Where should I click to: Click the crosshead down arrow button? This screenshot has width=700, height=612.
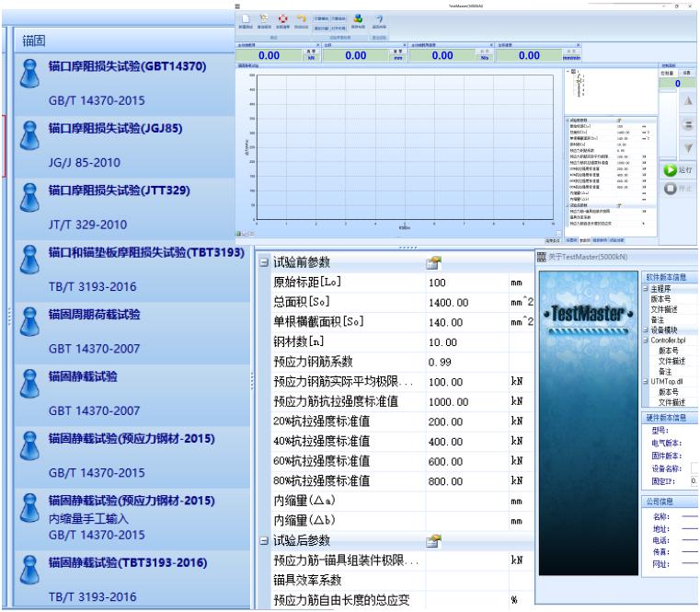click(688, 147)
